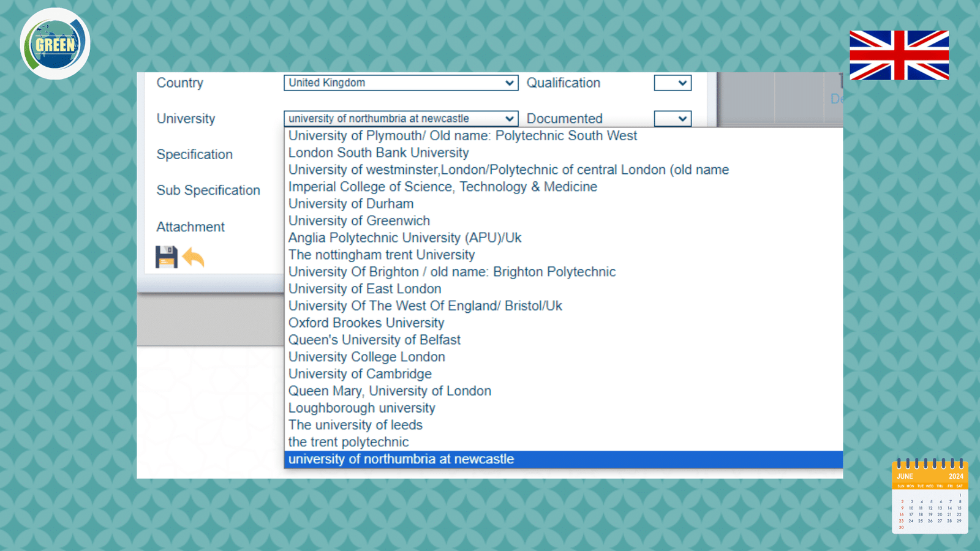Open the Country dropdown
The width and height of the screenshot is (980, 551).
pyautogui.click(x=401, y=83)
